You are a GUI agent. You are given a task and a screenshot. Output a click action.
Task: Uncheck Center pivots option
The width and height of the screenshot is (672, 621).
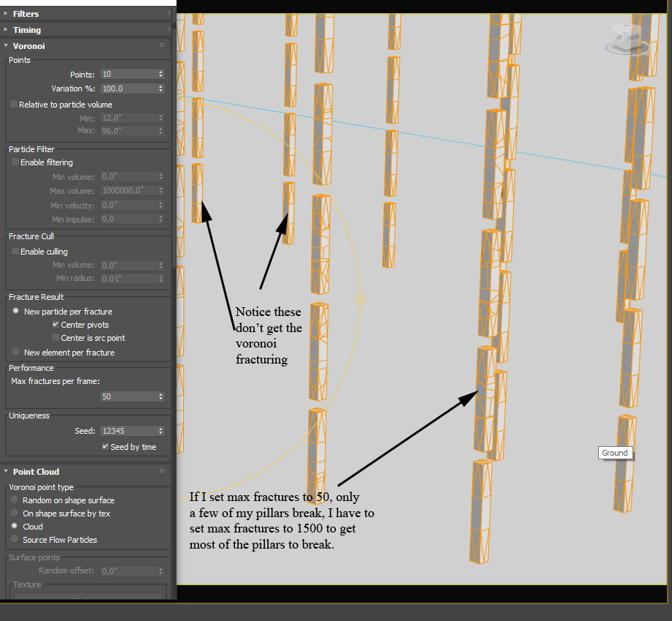56,325
